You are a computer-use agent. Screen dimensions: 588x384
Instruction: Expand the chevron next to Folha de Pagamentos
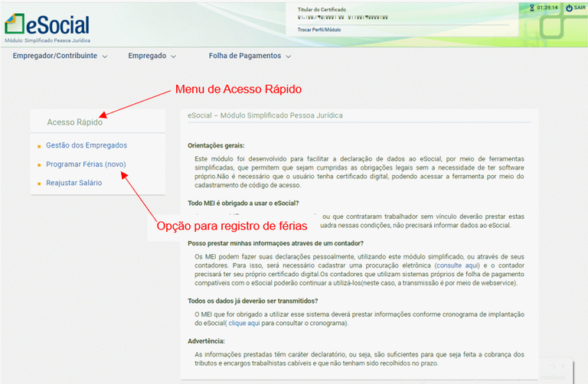point(289,57)
